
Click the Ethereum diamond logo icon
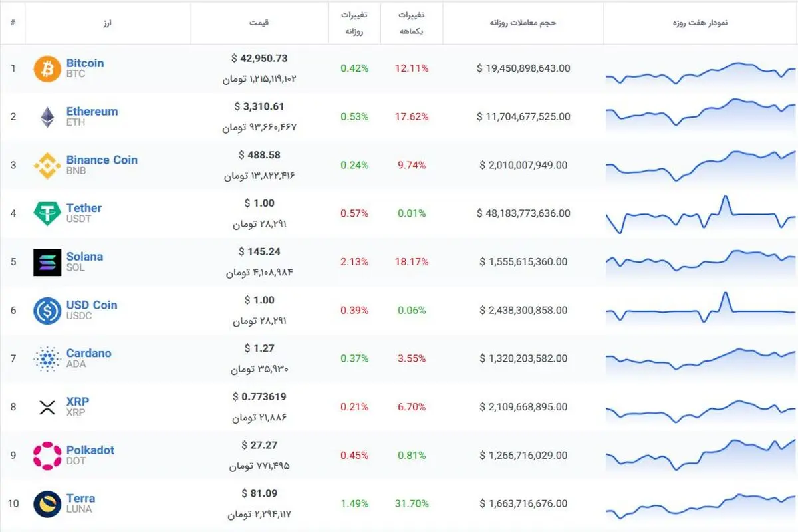[x=47, y=117]
